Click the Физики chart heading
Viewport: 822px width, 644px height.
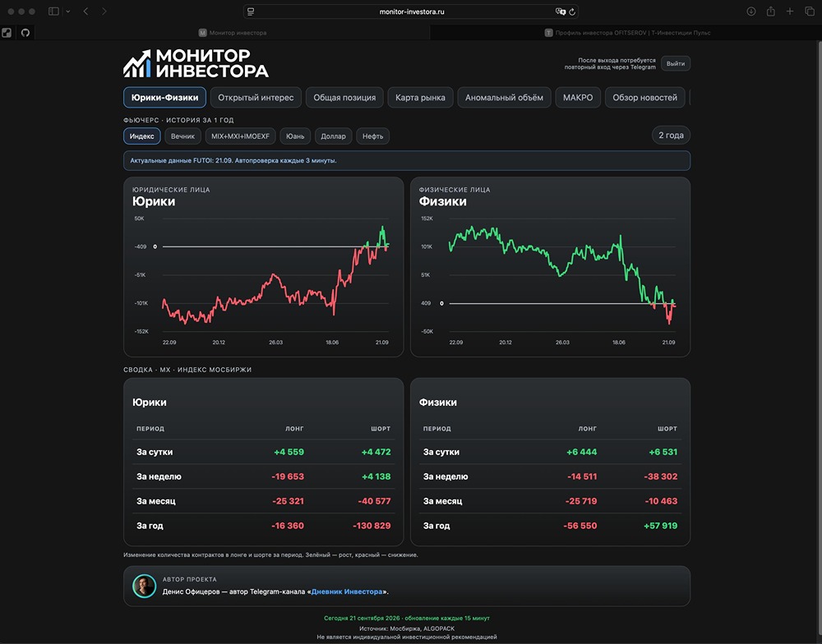click(x=442, y=201)
